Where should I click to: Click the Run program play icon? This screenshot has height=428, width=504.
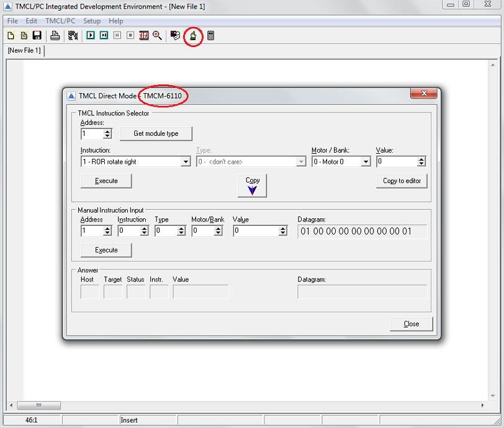tap(91, 36)
